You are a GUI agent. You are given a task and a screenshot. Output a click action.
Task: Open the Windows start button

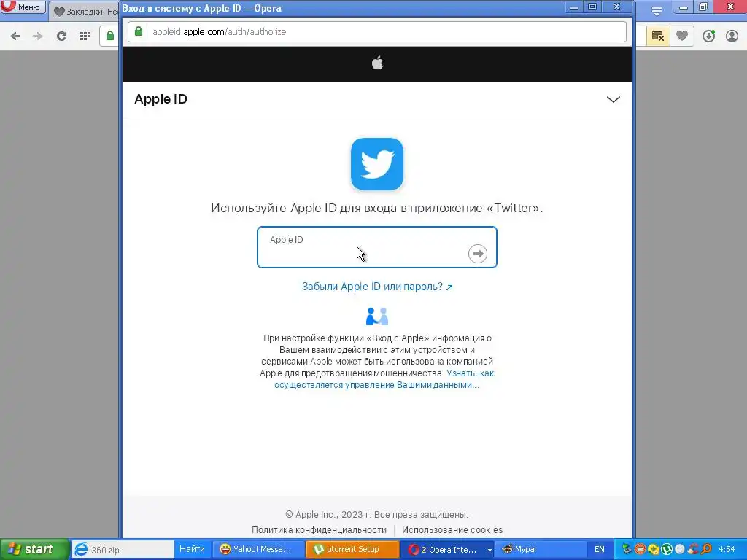pos(34,550)
